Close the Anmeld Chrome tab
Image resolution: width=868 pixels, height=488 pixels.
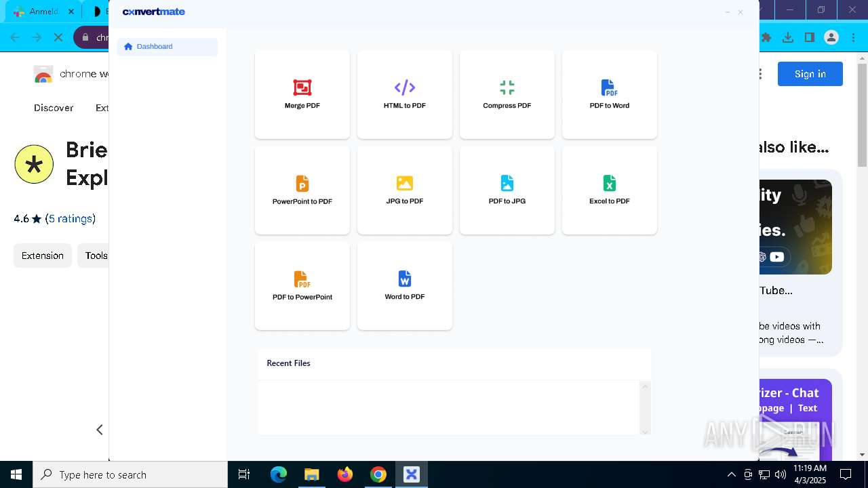coord(71,12)
